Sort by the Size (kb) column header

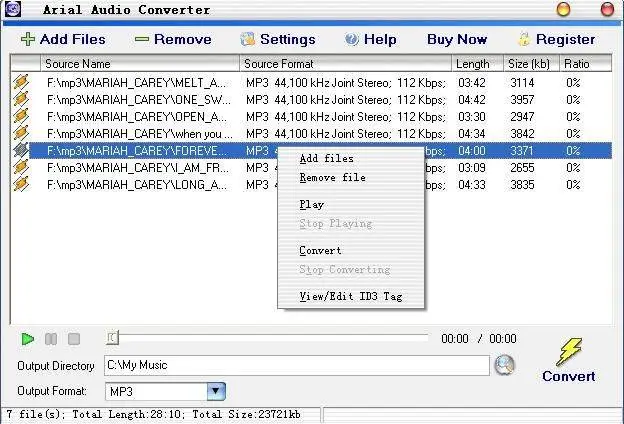pyautogui.click(x=532, y=64)
